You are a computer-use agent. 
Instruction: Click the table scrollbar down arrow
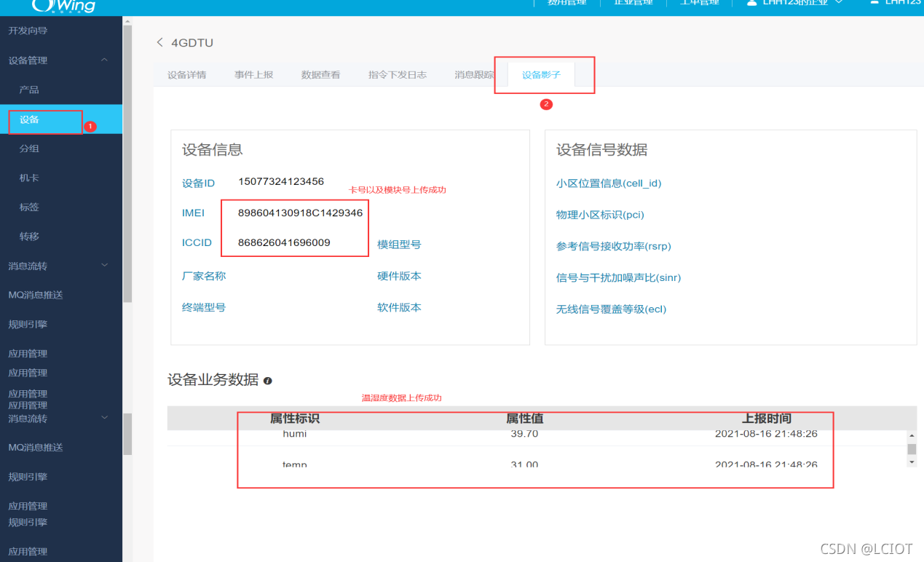click(912, 462)
